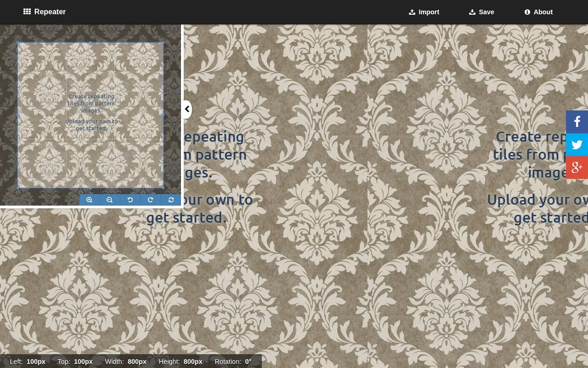Viewport: 588px width, 368px height.
Task: Reset the crop with the refresh icon
Action: (171, 200)
